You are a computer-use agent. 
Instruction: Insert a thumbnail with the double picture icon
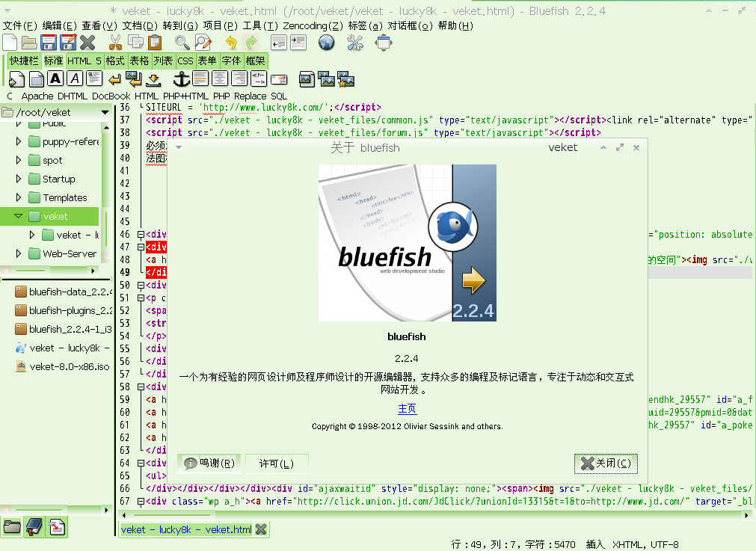327,79
